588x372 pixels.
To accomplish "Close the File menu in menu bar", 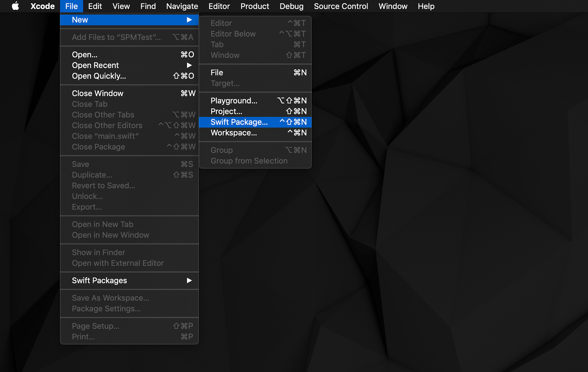I will pyautogui.click(x=72, y=6).
